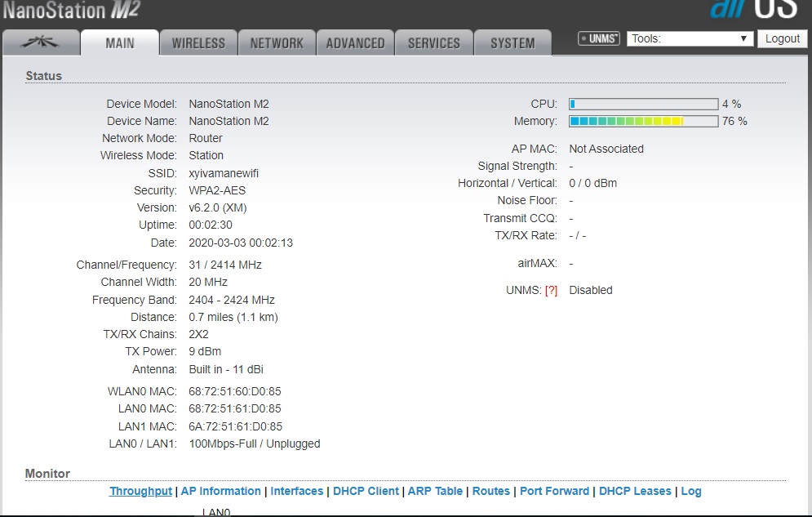Click the CPU usage bar
Screen dimensions: 812x517
644,104
